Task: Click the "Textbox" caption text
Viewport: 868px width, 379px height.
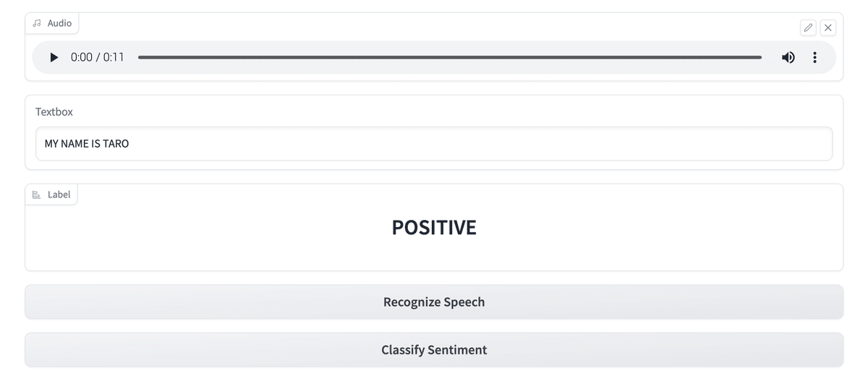Action: (54, 112)
